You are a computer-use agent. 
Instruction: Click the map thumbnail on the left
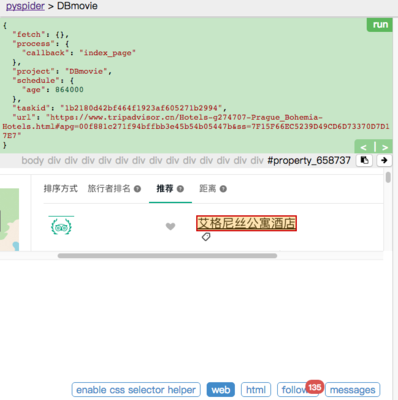(9, 220)
